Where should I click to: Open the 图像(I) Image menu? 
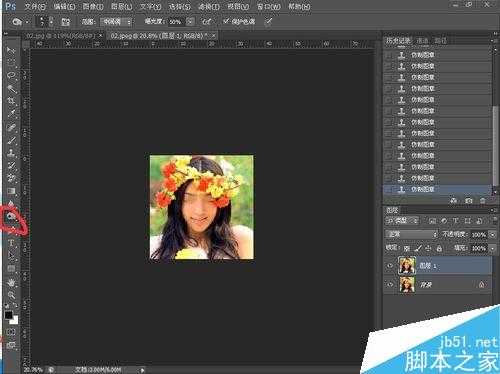coord(93,7)
